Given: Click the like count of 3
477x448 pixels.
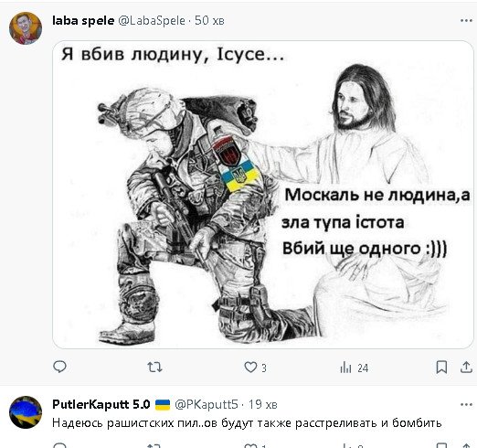Looking at the screenshot, I should tap(264, 368).
